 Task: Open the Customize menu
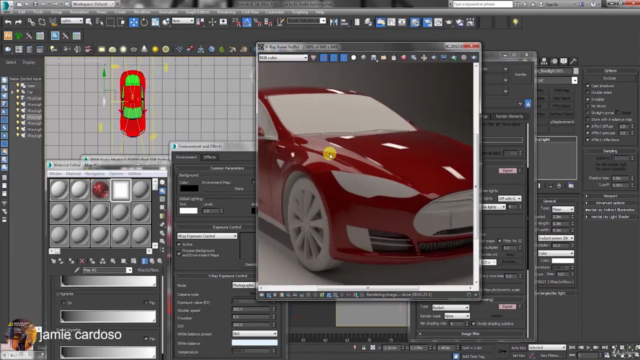[274, 12]
